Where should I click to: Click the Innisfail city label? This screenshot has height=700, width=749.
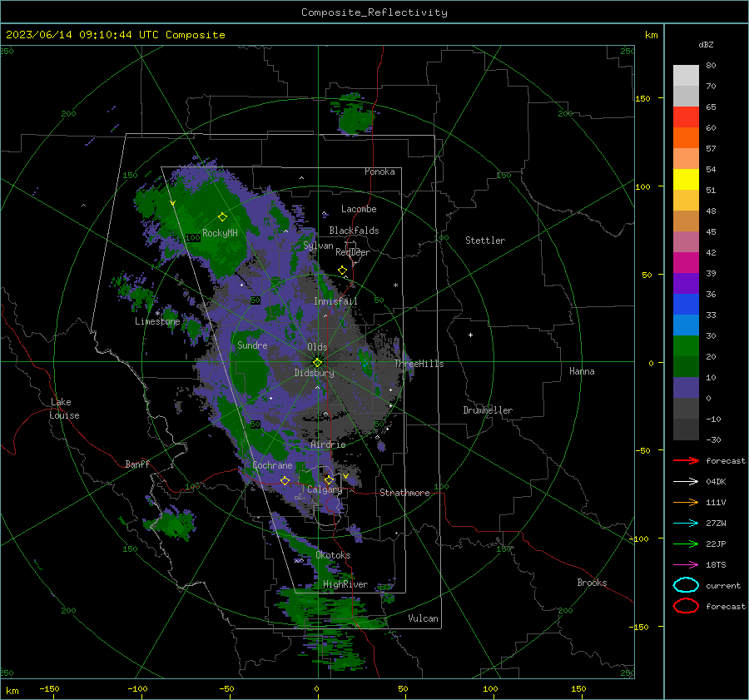335,301
